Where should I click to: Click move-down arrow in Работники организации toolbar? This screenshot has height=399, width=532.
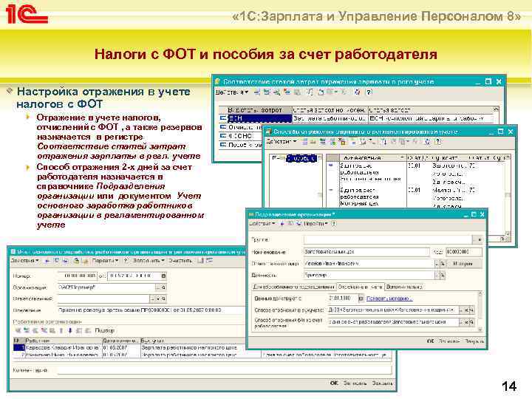[70, 330]
